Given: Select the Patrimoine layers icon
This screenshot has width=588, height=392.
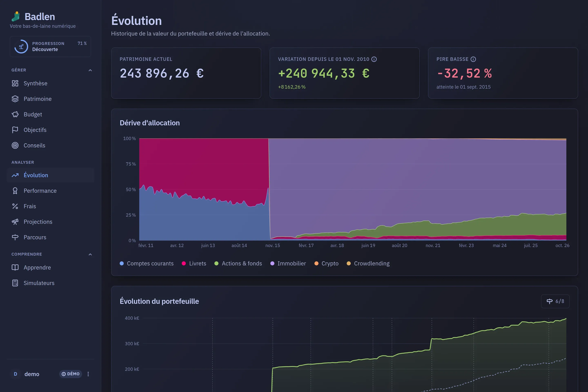Looking at the screenshot, I should (15, 99).
